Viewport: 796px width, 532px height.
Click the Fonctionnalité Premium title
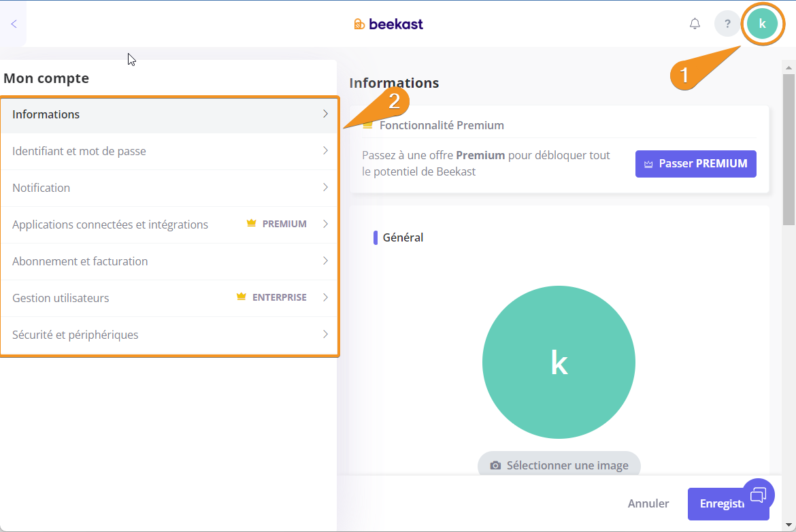tap(442, 125)
